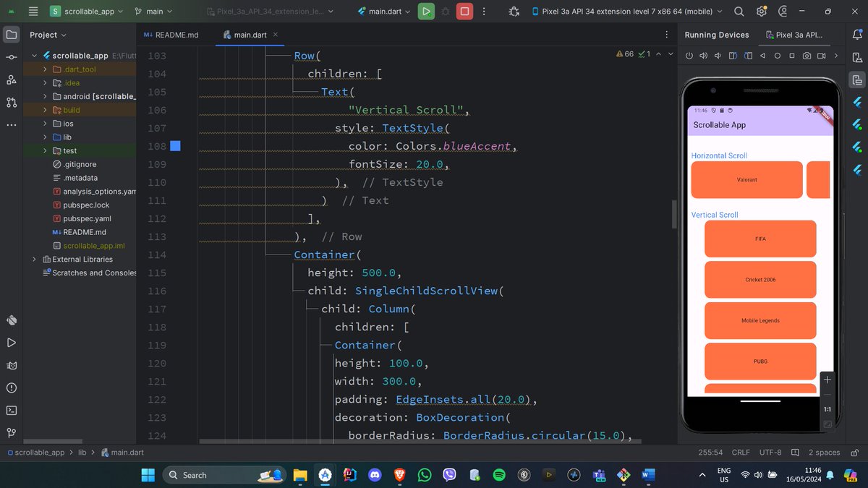This screenshot has width=868, height=488.
Task: Click emulator Overview square button
Action: click(x=792, y=56)
